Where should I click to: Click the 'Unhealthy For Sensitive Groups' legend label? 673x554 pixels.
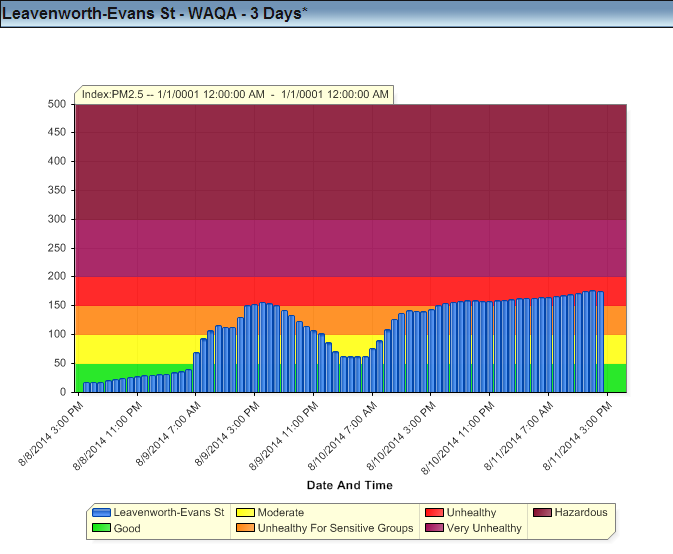point(335,528)
